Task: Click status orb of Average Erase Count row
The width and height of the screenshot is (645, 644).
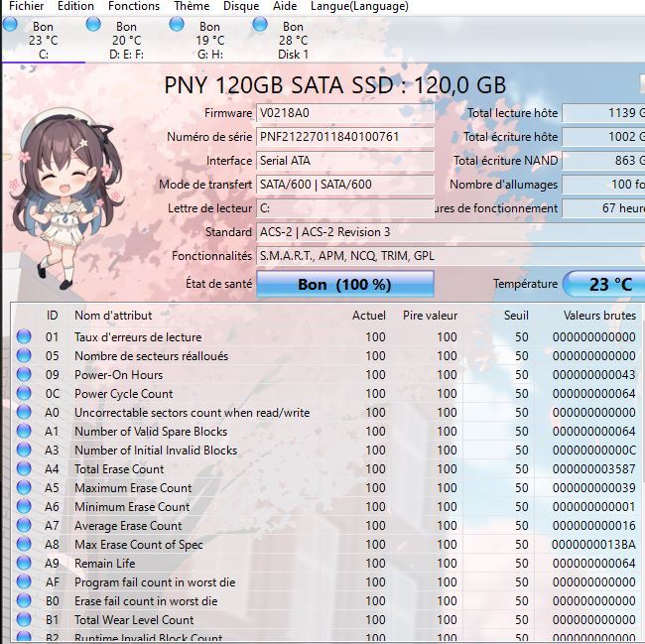Action: point(24,526)
